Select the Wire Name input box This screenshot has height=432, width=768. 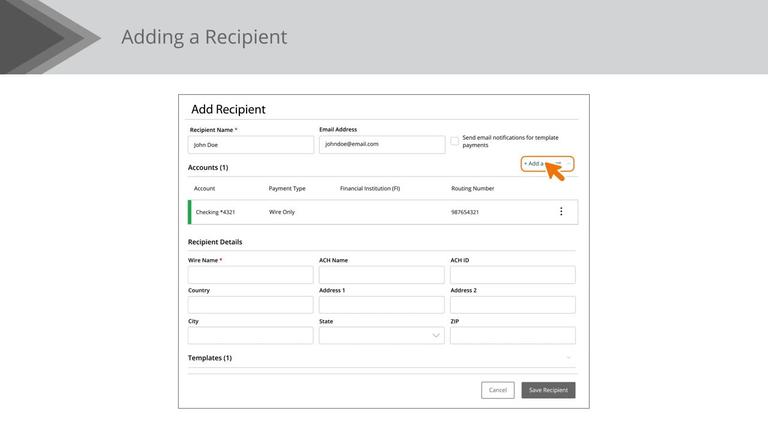point(250,275)
